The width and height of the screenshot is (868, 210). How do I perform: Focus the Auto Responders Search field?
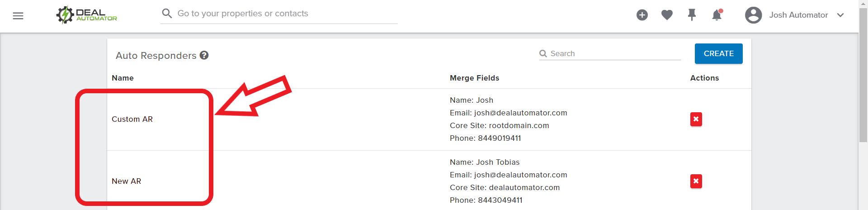(x=610, y=53)
